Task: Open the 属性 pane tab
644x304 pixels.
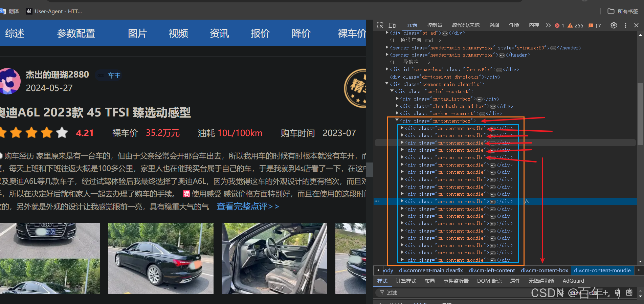Action: tap(515, 281)
